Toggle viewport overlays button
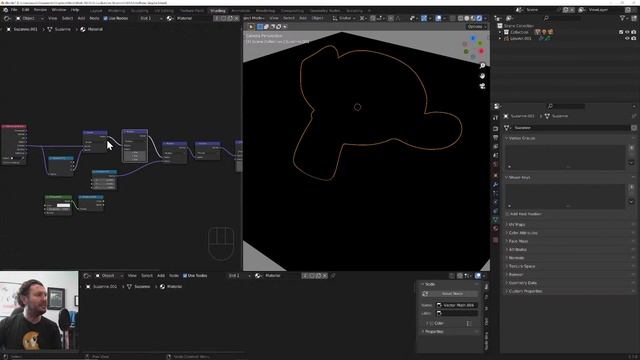 click(438, 18)
